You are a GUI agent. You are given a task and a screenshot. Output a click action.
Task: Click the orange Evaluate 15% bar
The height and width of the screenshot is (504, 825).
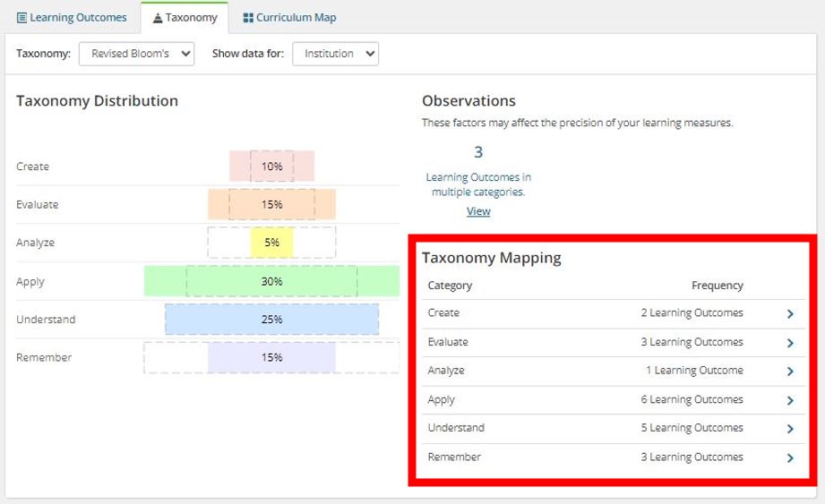(271, 204)
